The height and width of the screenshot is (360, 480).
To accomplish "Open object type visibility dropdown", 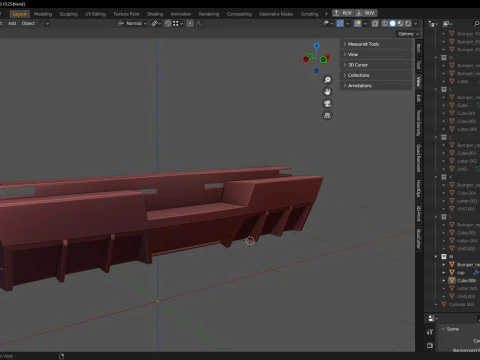I will [328, 23].
